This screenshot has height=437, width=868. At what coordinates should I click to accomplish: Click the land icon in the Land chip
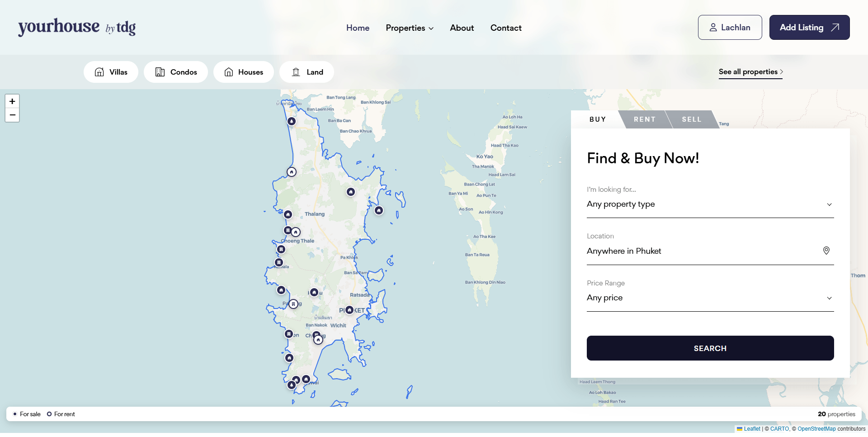296,72
